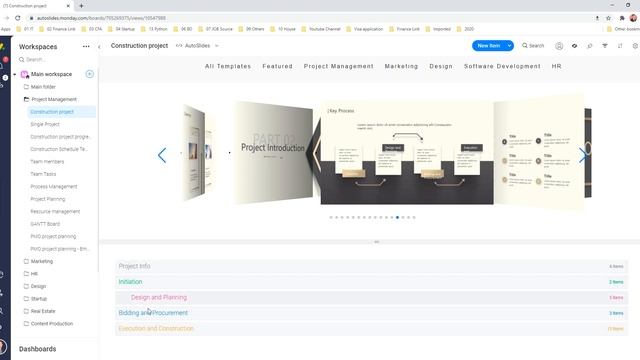640x360 pixels.
Task: Open Bidding and Procurement group
Action: click(371, 313)
